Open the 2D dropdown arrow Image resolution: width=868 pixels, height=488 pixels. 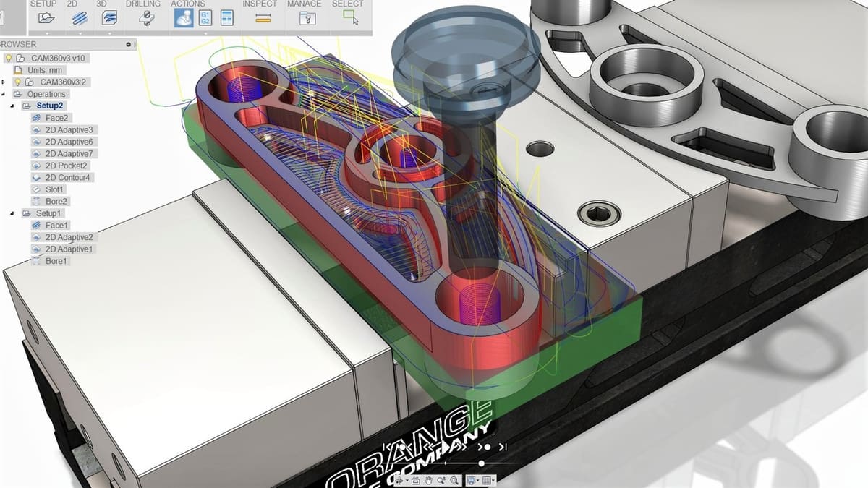coord(79,33)
